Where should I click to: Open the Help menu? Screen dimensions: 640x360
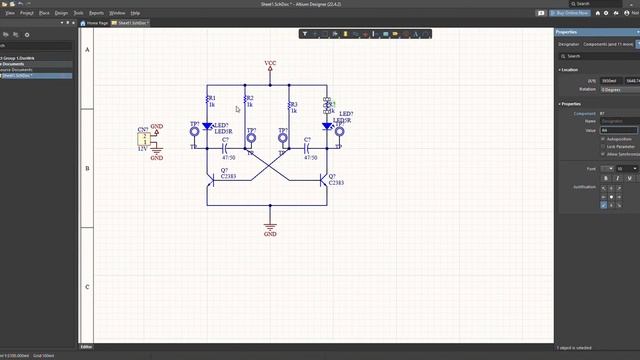[135, 13]
